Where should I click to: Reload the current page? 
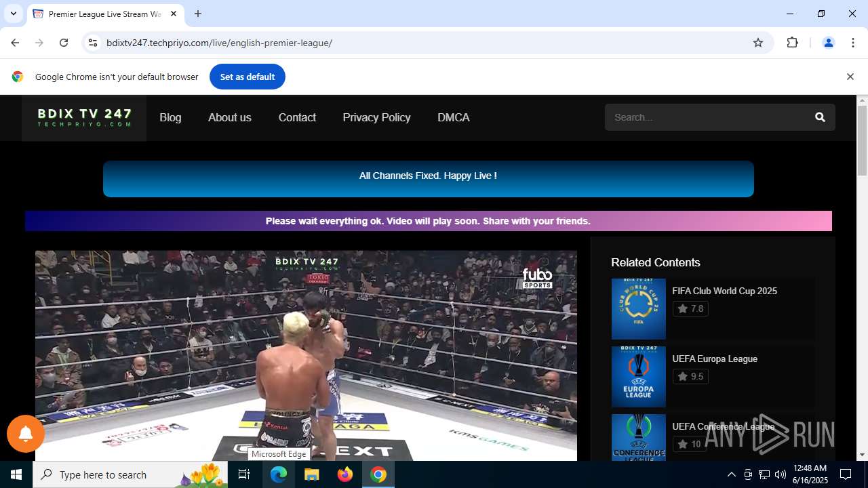[x=64, y=43]
